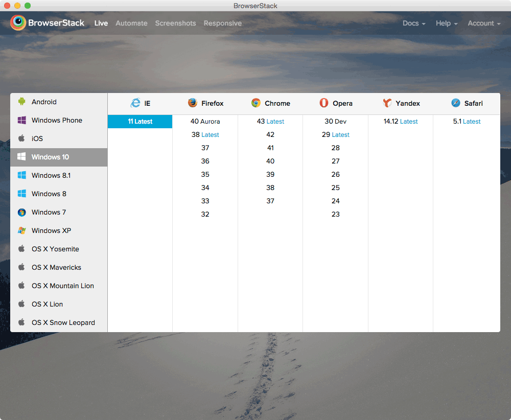
Task: Choose Opera version 27
Action: click(x=335, y=161)
